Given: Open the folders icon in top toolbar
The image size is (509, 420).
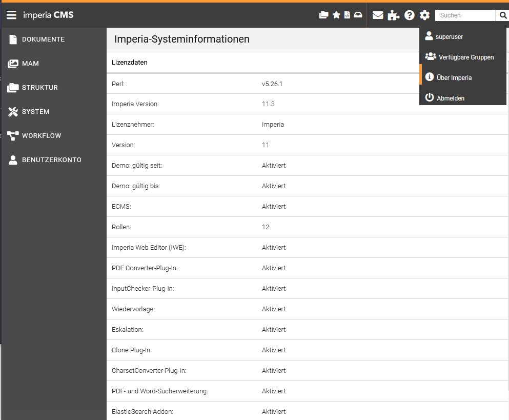Looking at the screenshot, I should point(323,15).
